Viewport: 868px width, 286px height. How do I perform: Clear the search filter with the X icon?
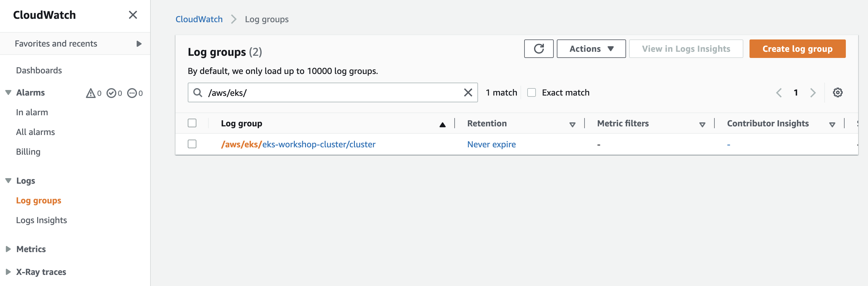[x=468, y=92]
